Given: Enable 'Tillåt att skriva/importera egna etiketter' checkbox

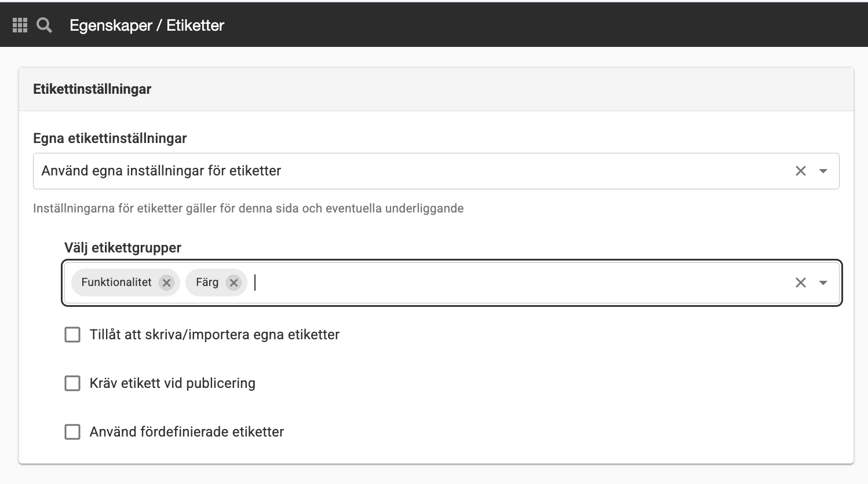Looking at the screenshot, I should click(x=72, y=335).
